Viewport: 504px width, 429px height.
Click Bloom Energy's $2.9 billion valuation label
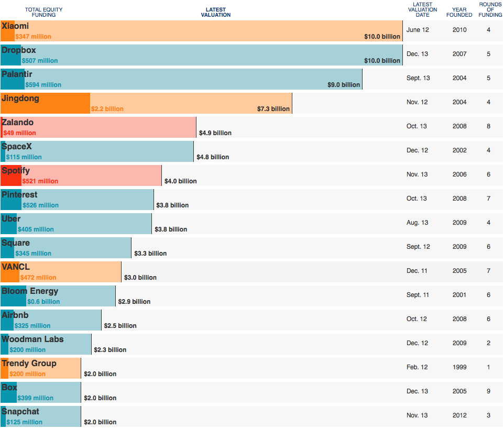coord(134,302)
